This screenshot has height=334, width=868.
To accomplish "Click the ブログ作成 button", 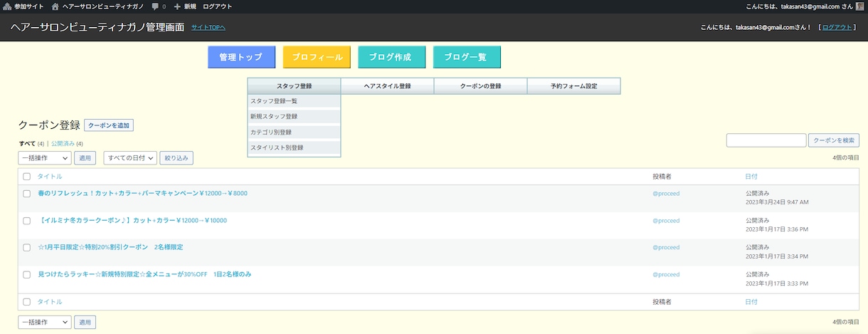I will pos(391,57).
